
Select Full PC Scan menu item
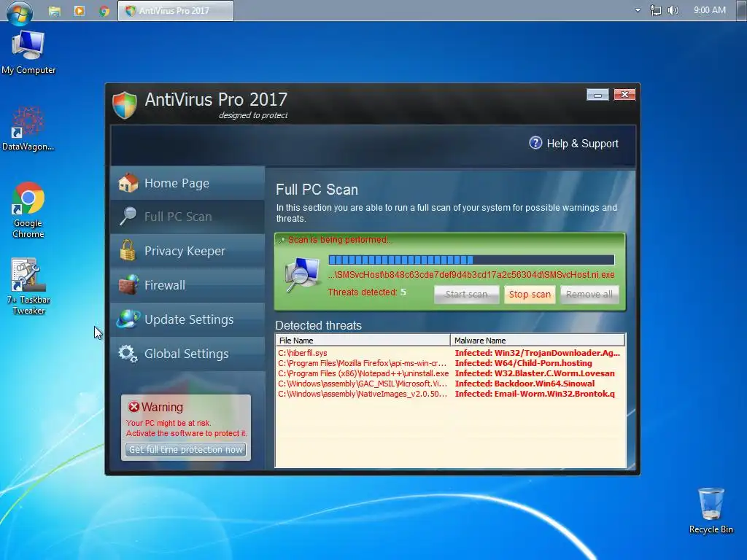coord(187,217)
